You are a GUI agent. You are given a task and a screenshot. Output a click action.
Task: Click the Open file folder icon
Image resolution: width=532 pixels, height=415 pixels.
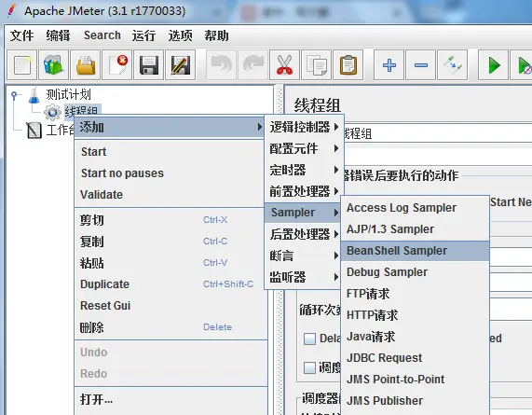tap(86, 65)
